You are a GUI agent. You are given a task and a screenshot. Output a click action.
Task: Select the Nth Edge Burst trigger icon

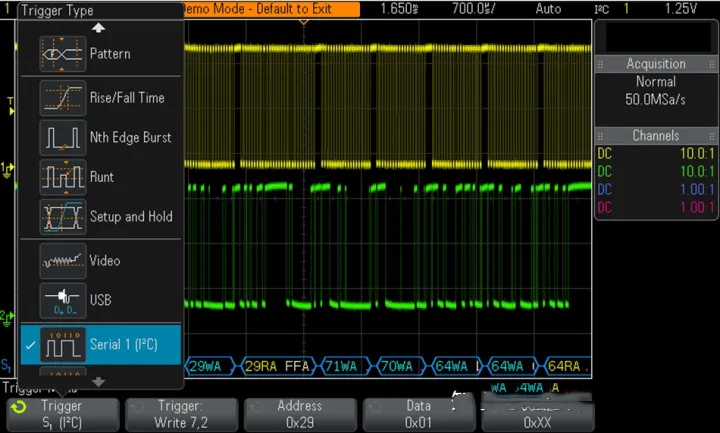point(62,137)
